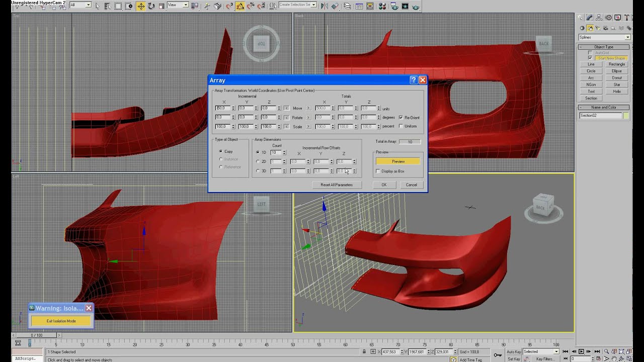Toggle the Re-Orient checkbox
644x362 pixels.
coord(401,118)
